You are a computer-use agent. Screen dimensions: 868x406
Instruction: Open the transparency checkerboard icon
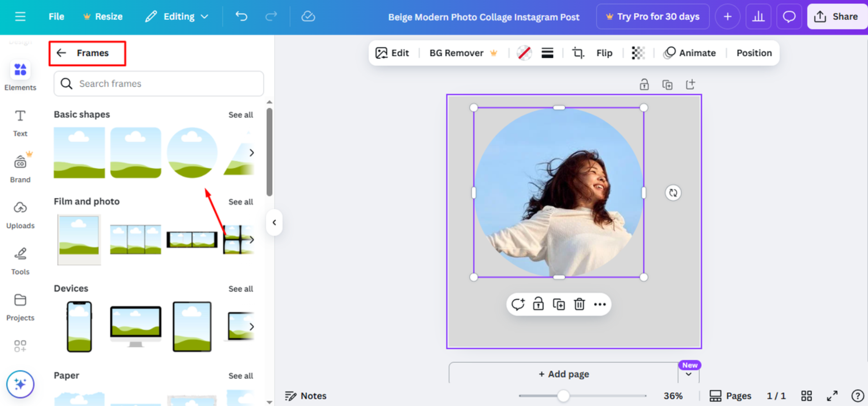pyautogui.click(x=638, y=53)
